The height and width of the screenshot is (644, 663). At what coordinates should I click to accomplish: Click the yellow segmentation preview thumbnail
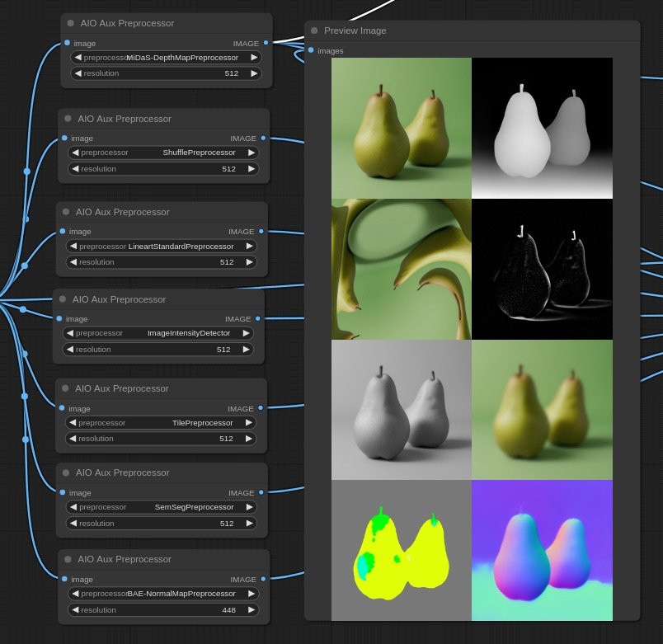click(401, 549)
